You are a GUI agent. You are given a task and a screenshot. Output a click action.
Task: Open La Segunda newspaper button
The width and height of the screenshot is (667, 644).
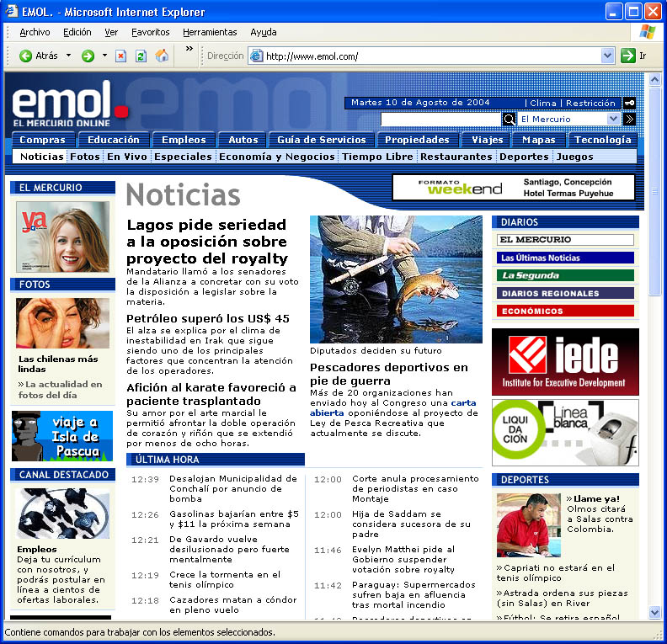(x=565, y=275)
